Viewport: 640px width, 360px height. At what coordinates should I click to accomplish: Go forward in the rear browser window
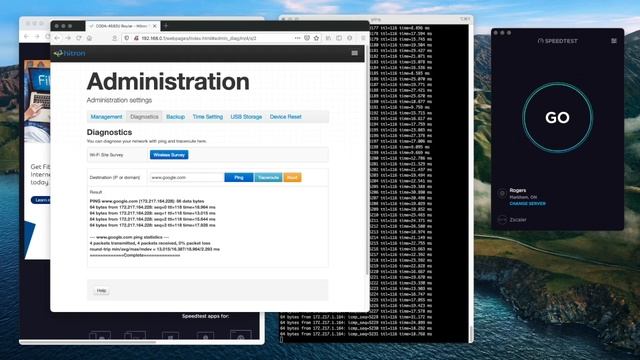click(x=37, y=37)
